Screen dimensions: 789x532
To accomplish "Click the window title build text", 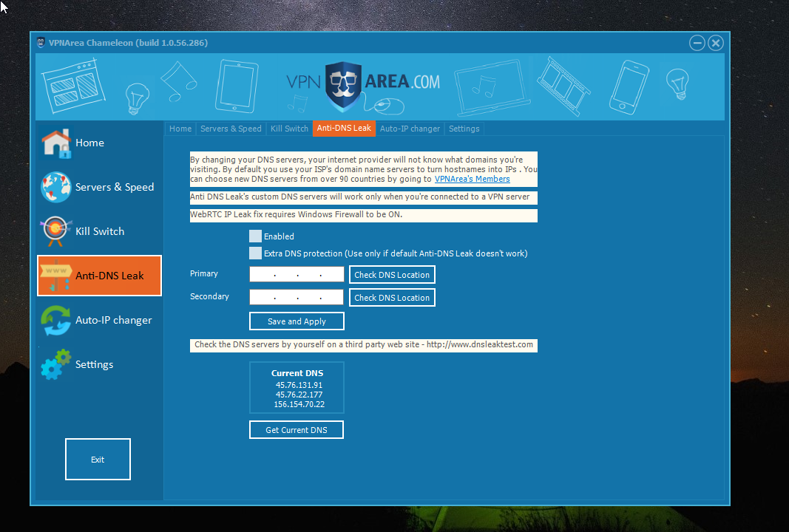I will 129,43.
